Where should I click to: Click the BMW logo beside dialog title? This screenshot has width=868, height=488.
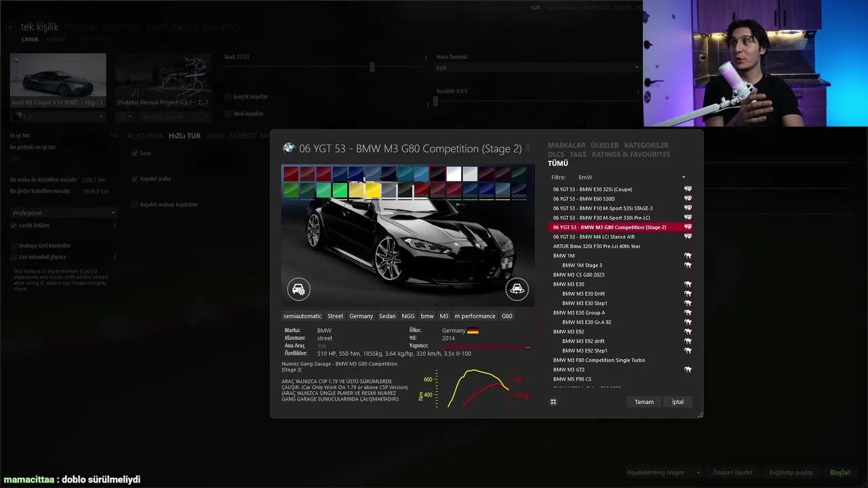click(x=289, y=148)
